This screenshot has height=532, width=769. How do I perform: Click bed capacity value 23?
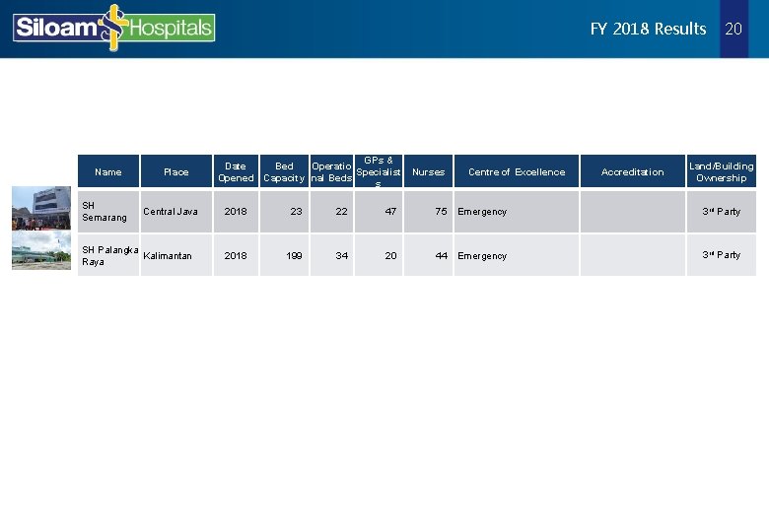pos(296,212)
